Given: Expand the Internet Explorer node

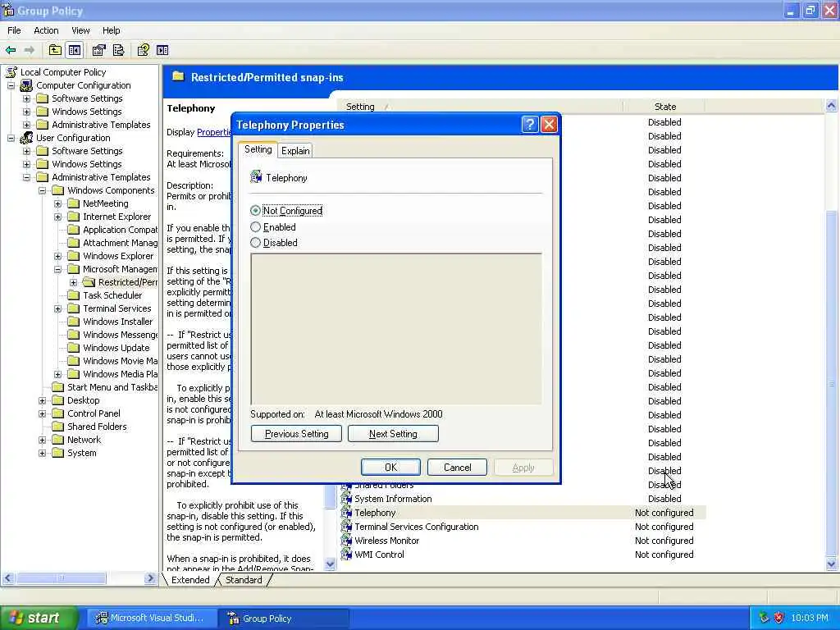Looking at the screenshot, I should pyautogui.click(x=58, y=217).
